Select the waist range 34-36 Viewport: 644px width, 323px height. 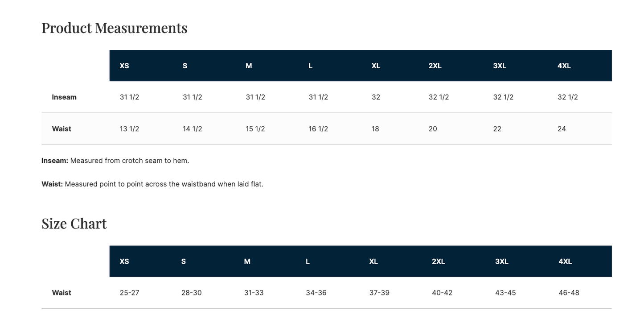pyautogui.click(x=316, y=293)
